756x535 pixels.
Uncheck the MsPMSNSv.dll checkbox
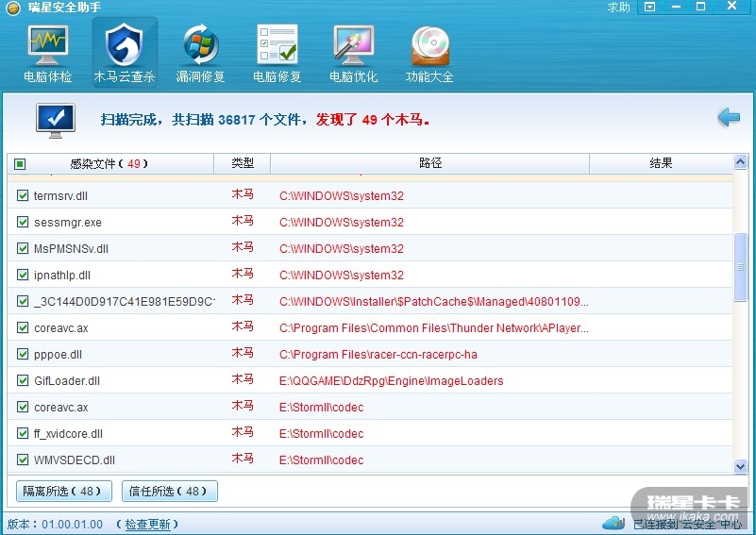(x=22, y=248)
